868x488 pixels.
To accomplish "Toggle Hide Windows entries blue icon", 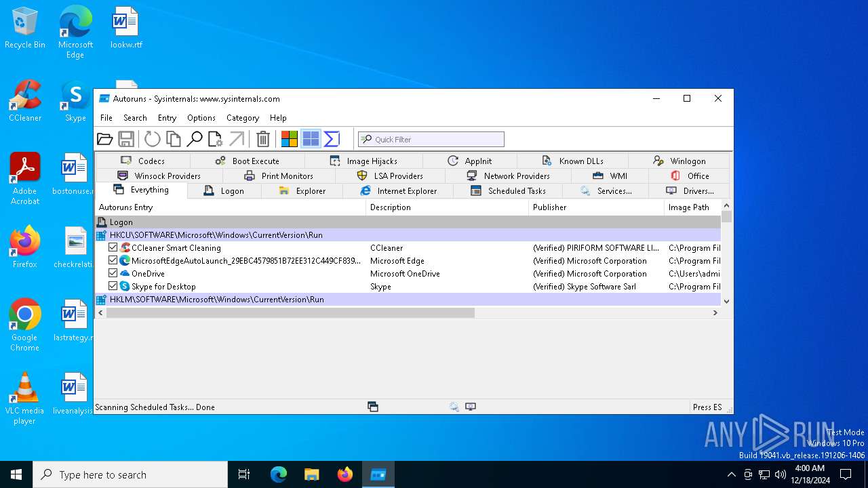I will (311, 139).
